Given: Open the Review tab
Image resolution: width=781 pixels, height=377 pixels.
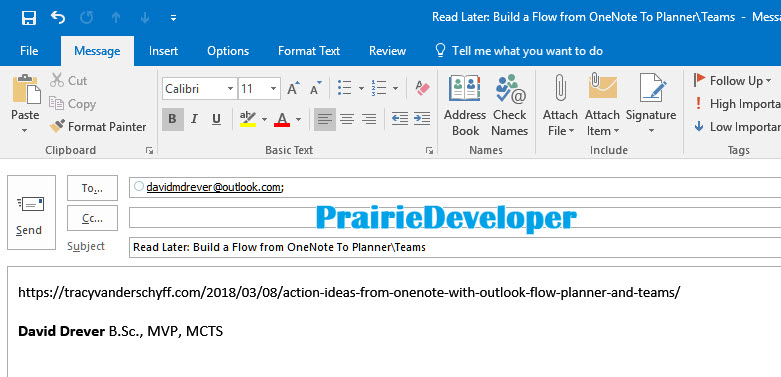Looking at the screenshot, I should 388,51.
